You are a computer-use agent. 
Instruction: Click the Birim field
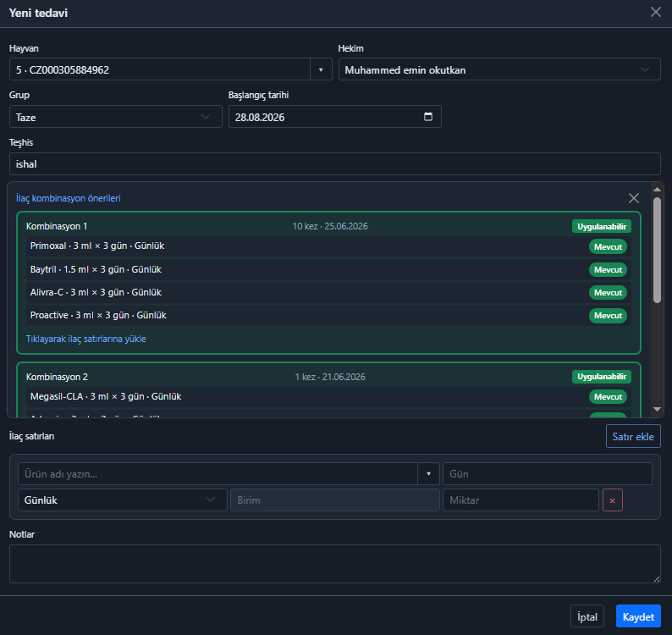334,500
